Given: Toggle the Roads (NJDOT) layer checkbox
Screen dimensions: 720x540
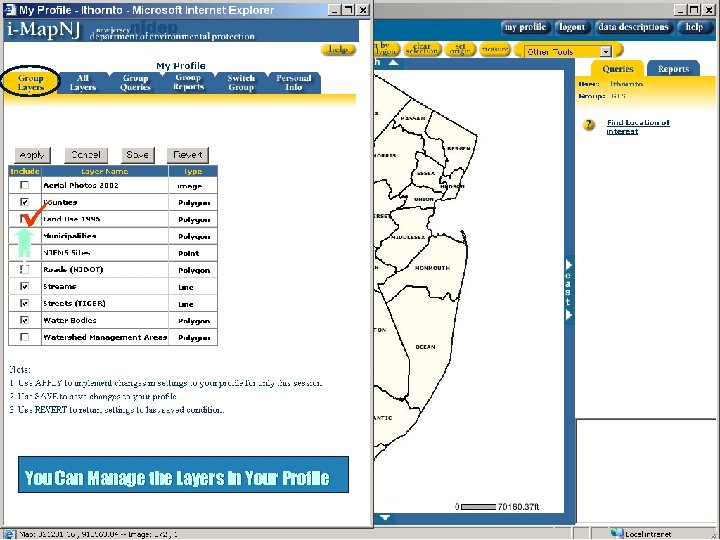Looking at the screenshot, I should (25, 270).
